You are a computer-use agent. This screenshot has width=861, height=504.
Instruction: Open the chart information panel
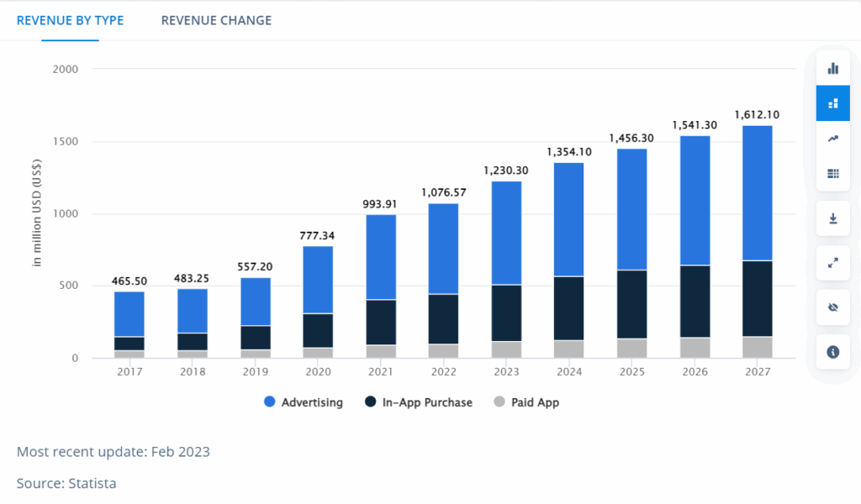coord(832,352)
